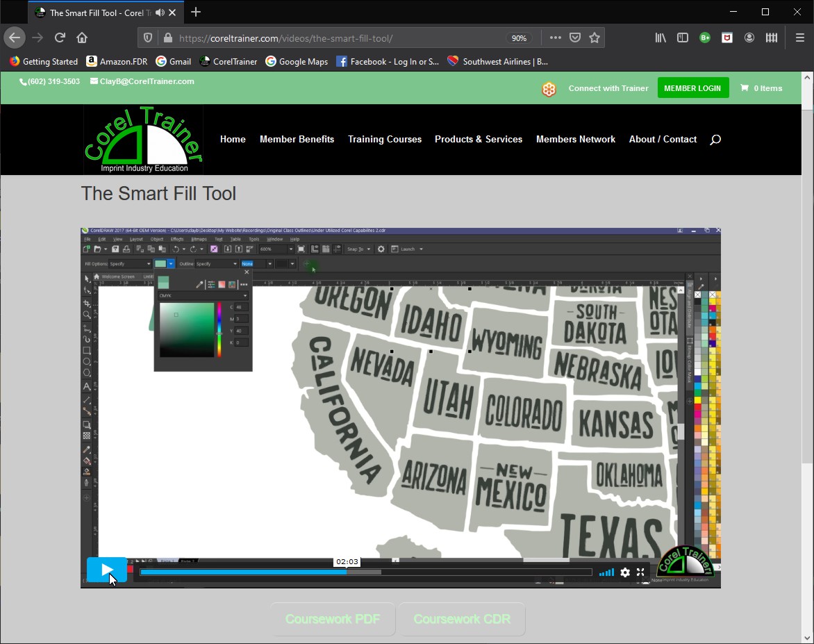
Task: Bookmark this page with the star
Action: point(595,38)
